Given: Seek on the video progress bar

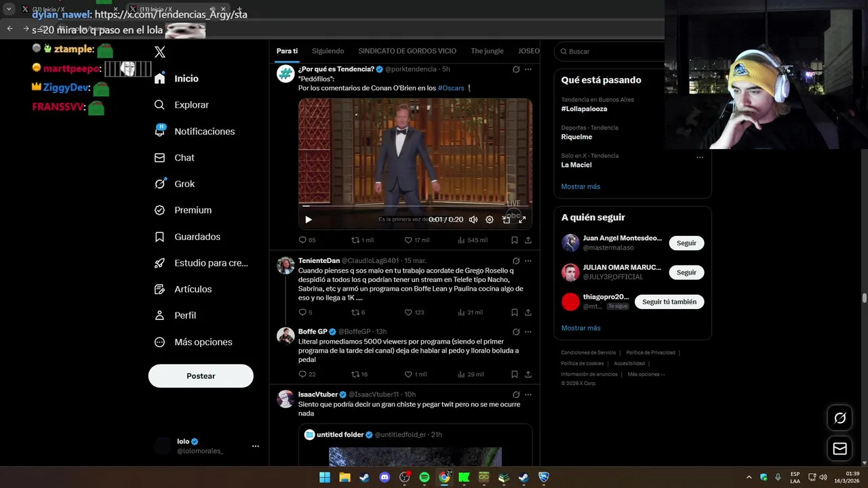Looking at the screenshot, I should coord(415,206).
